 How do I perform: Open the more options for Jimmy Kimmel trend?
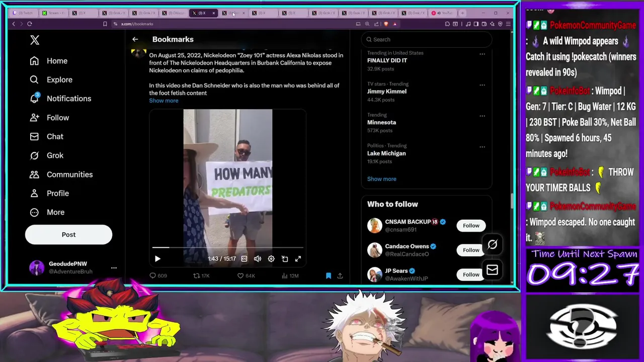point(482,85)
